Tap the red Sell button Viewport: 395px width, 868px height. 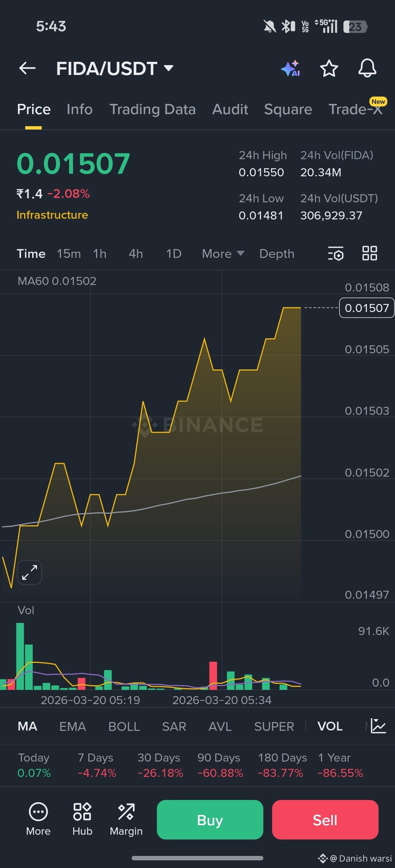325,820
